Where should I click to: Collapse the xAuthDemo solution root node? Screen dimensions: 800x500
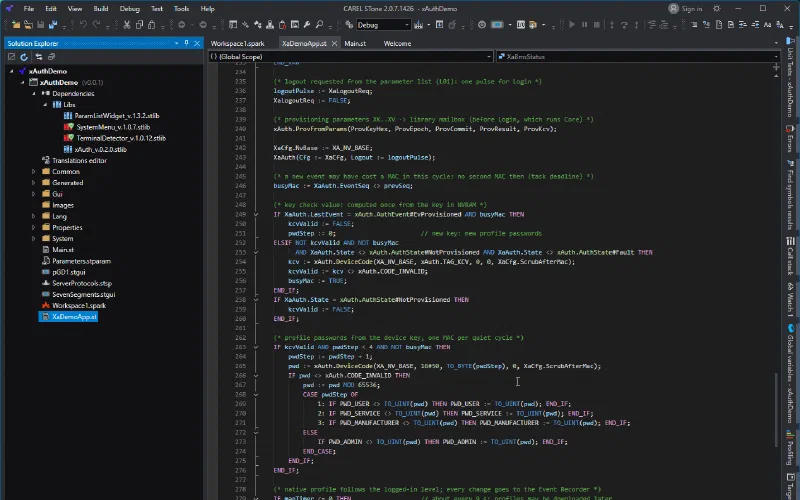pyautogui.click(x=12, y=71)
